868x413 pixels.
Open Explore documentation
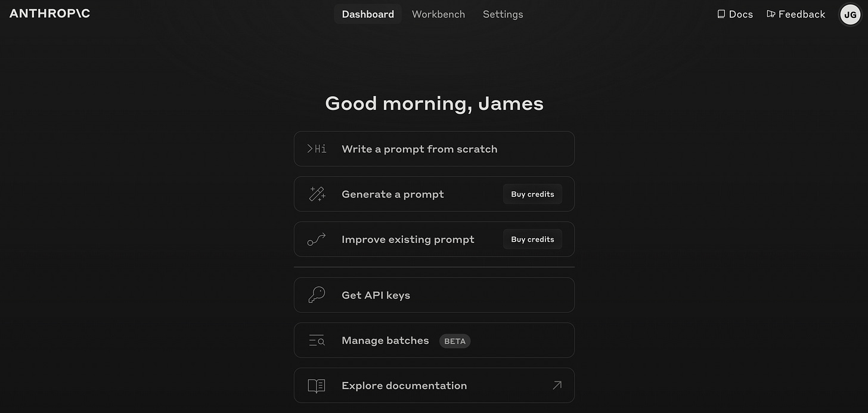[x=434, y=386]
